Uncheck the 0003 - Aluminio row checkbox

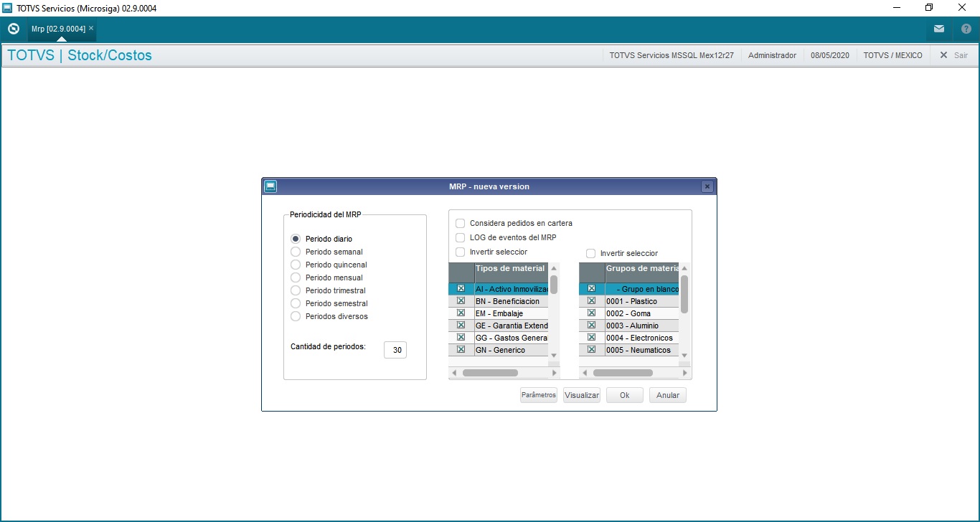[x=591, y=326]
